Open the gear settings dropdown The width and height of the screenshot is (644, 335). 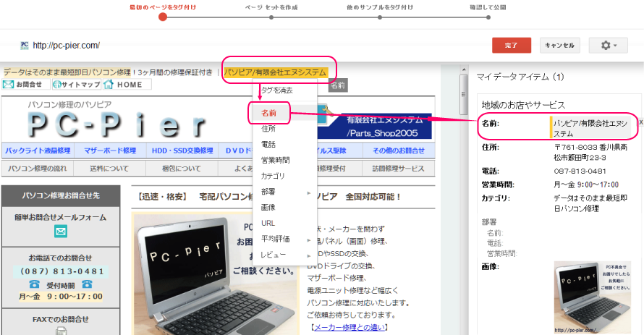click(x=609, y=45)
